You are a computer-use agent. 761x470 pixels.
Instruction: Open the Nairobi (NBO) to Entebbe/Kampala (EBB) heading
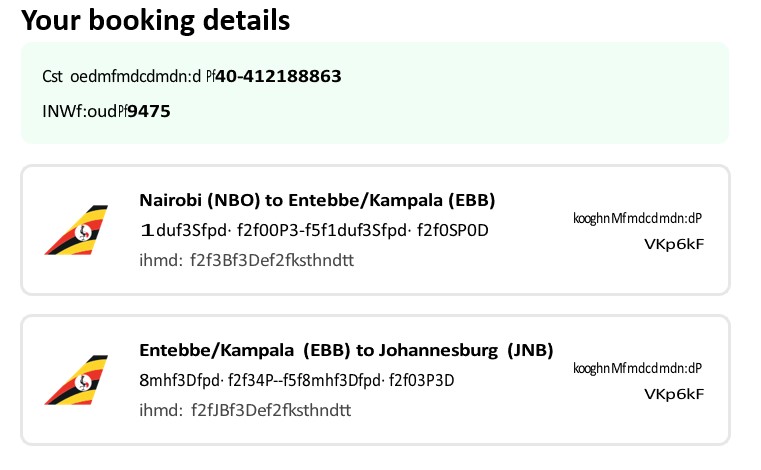[x=317, y=200]
